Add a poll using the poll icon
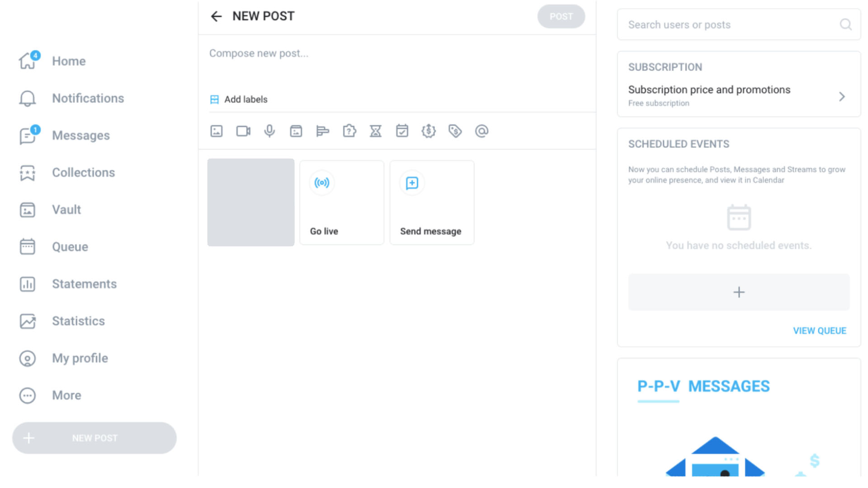 tap(322, 131)
